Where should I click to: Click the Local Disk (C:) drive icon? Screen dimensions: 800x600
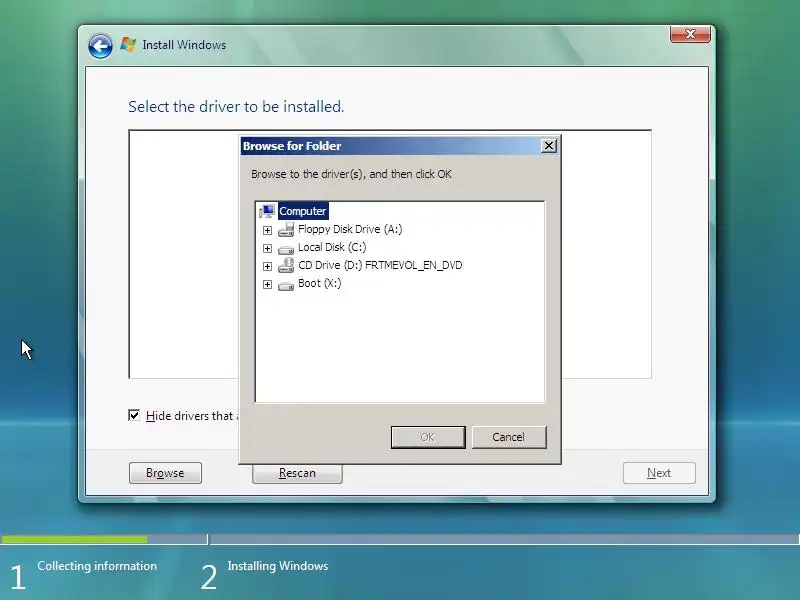286,249
